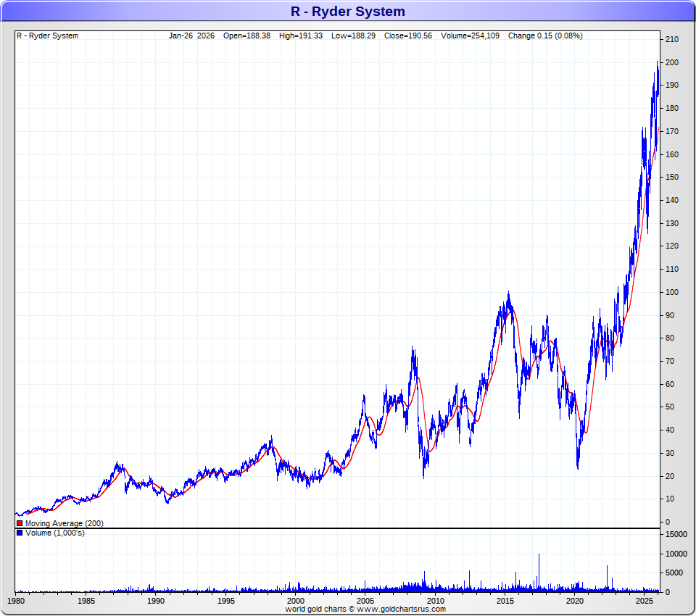Viewport: 696px width, 616px height.
Task: Click the 5000 volume axis label
Action: click(674, 573)
